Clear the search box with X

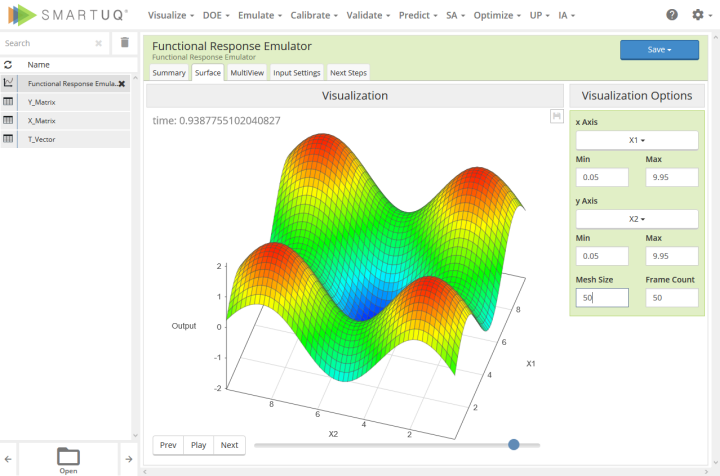point(99,43)
